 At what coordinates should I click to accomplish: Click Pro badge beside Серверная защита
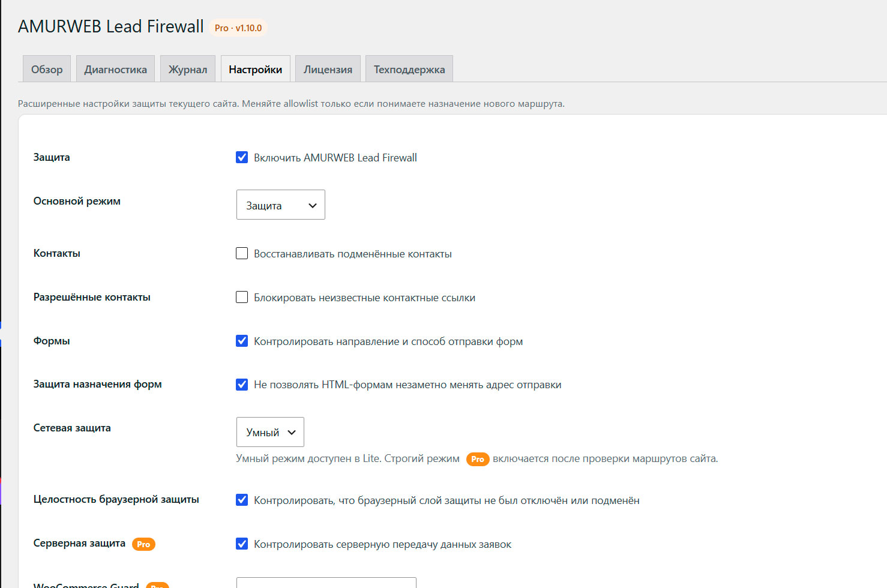(143, 544)
